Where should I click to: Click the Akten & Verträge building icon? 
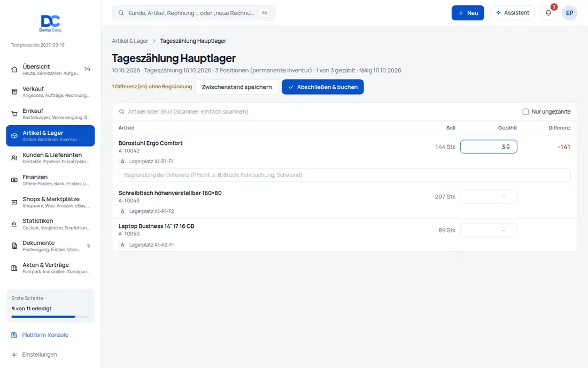coord(14,268)
